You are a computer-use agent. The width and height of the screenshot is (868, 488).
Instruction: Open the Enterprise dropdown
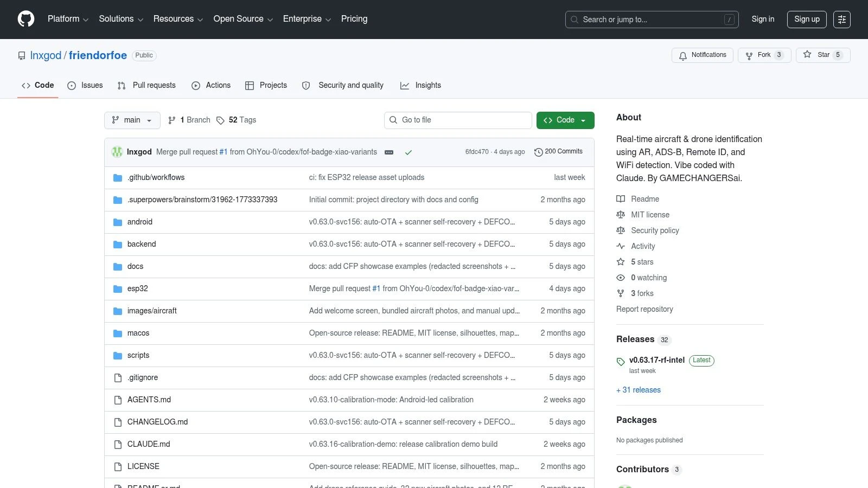[x=307, y=19]
